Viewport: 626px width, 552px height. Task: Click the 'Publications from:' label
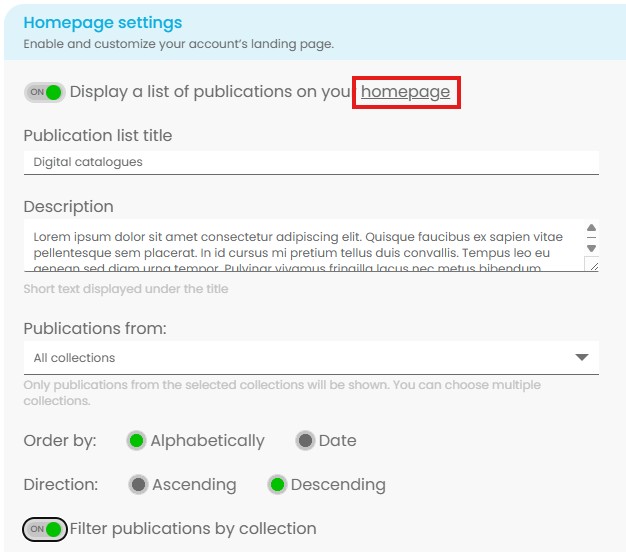coord(95,328)
